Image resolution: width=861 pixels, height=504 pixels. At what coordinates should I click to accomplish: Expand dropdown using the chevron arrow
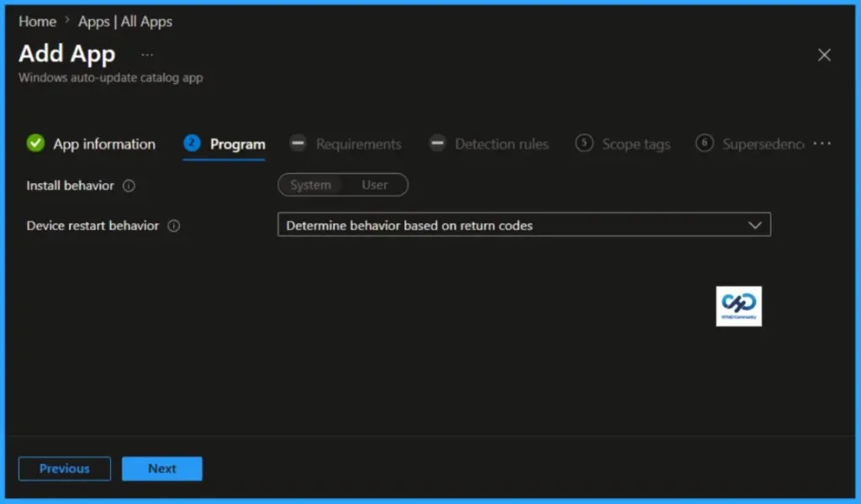[755, 225]
